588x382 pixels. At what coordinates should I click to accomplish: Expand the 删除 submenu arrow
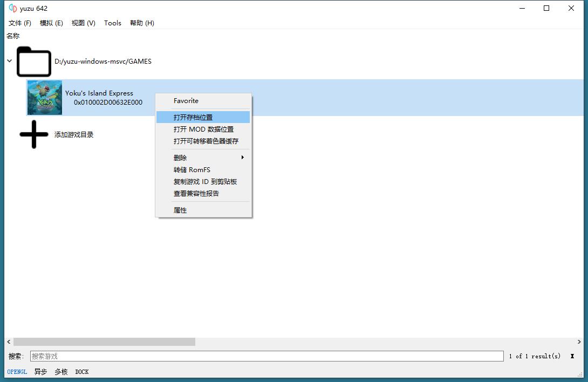[242, 158]
